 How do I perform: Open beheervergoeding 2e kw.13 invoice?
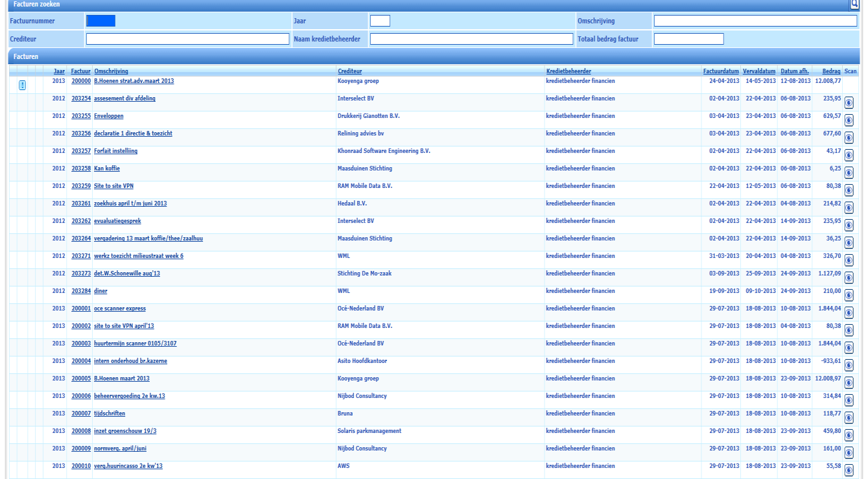[x=129, y=396]
